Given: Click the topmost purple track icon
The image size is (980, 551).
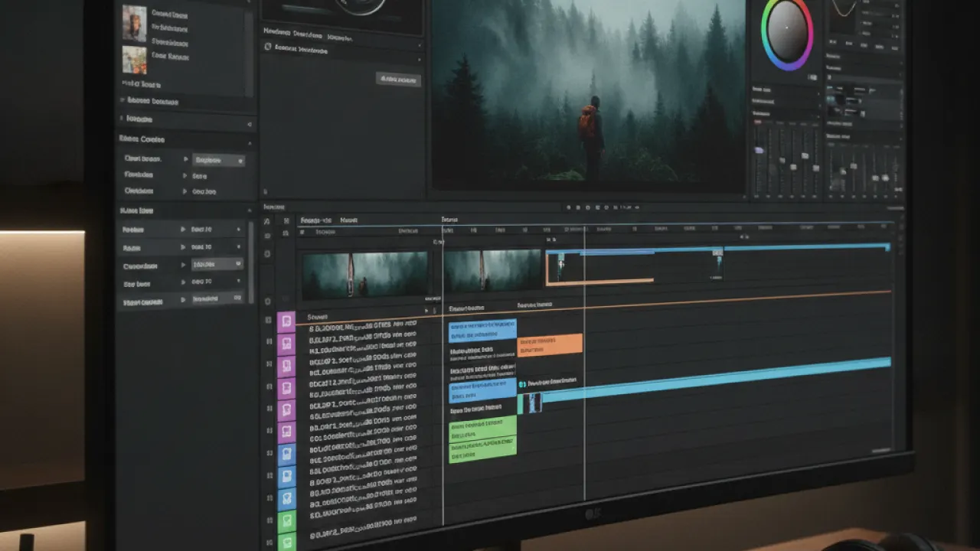Looking at the screenshot, I should (286, 321).
